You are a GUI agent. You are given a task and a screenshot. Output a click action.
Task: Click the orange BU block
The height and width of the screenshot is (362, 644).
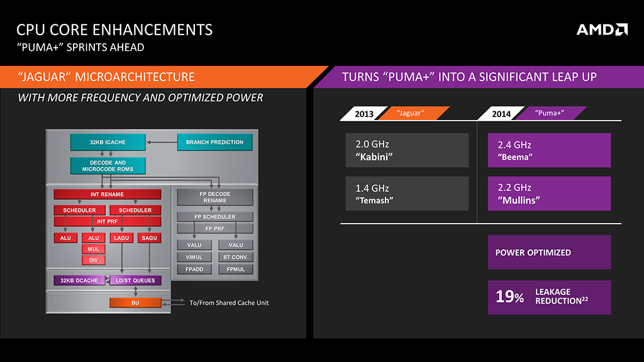pos(135,302)
